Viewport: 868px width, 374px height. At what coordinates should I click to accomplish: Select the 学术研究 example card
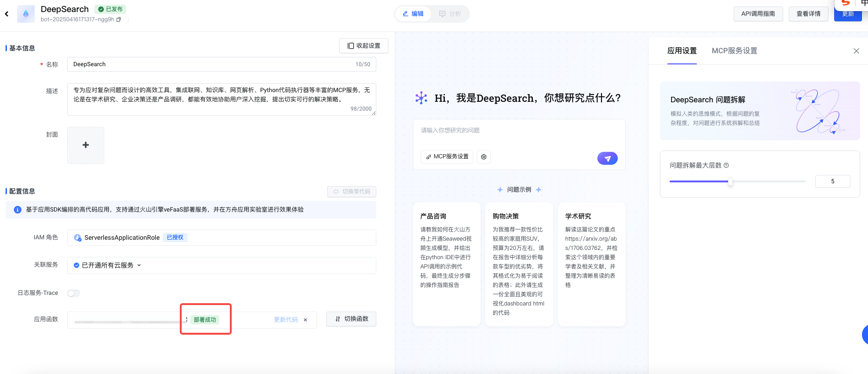click(592, 264)
